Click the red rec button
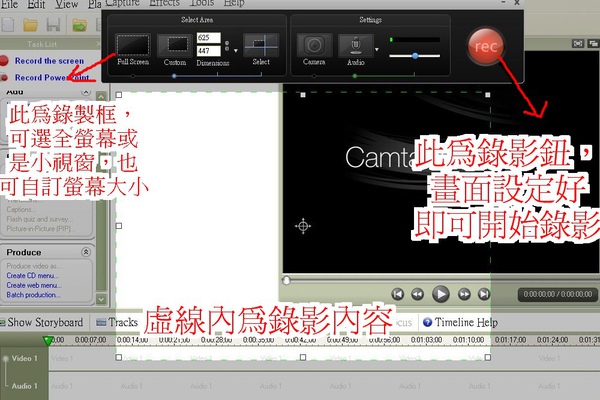 coord(486,46)
